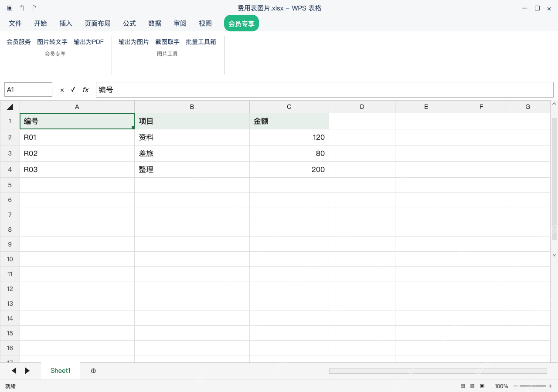Click the 截图取字 tool
Viewport: 558px width, 392px height.
point(167,42)
